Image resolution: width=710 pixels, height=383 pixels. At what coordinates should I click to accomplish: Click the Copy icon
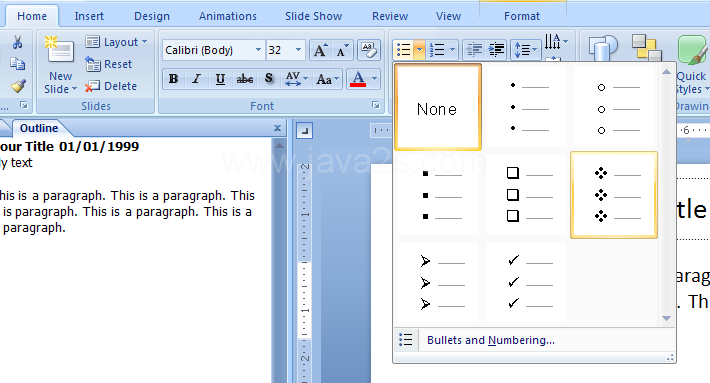[17, 64]
